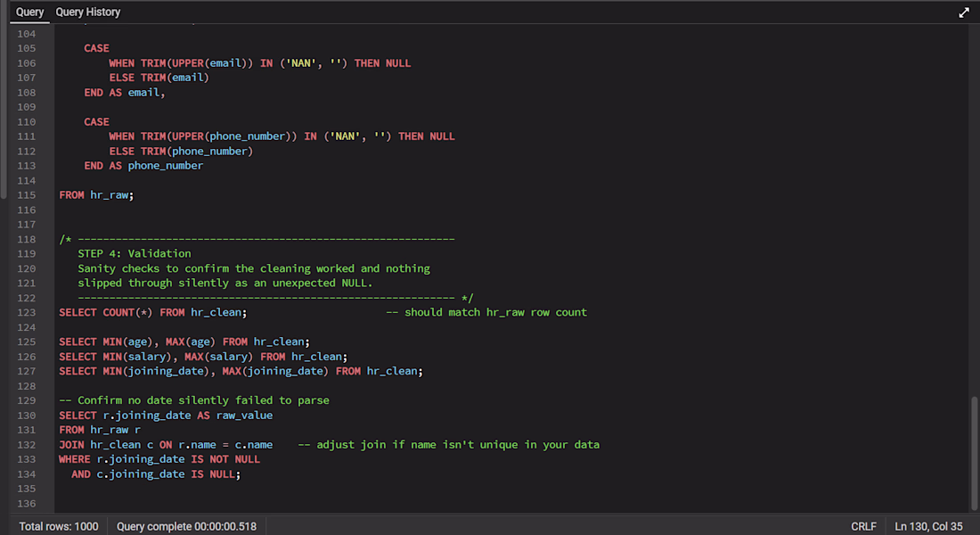This screenshot has height=535, width=980.
Task: Click line number 105 in the gutter
Action: (x=26, y=48)
